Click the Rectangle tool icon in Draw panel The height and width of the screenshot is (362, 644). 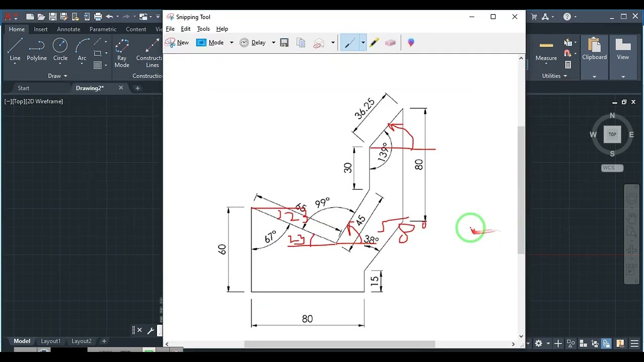(x=98, y=53)
